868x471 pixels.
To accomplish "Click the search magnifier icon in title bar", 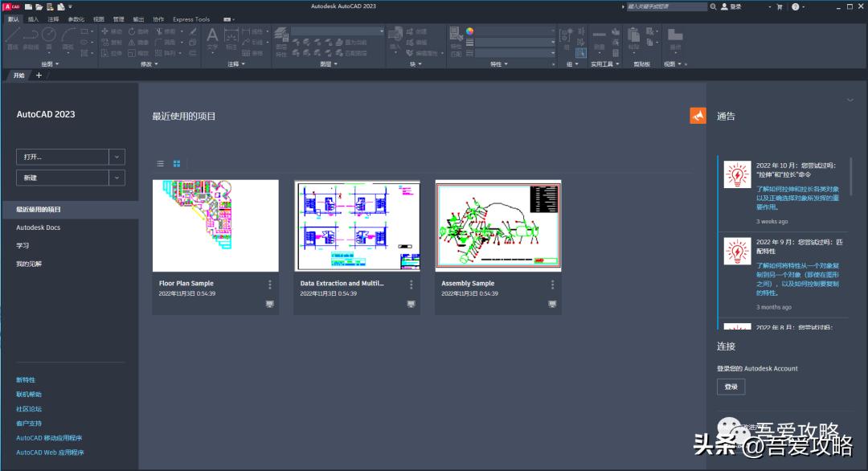I will (713, 6).
